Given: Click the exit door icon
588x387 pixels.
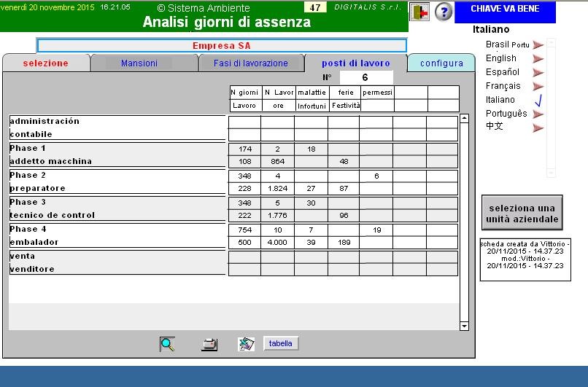Looking at the screenshot, I should point(419,12).
